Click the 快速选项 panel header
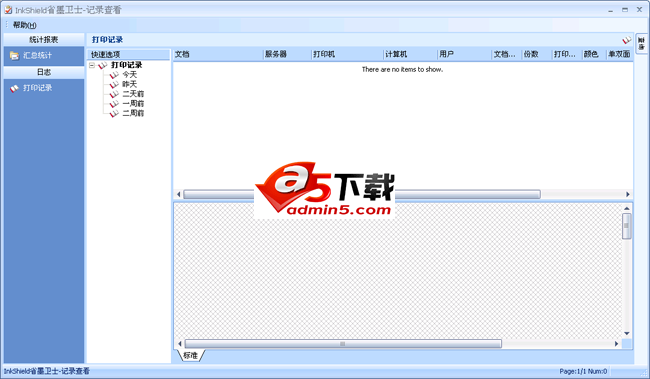The image size is (650, 379). pos(129,54)
